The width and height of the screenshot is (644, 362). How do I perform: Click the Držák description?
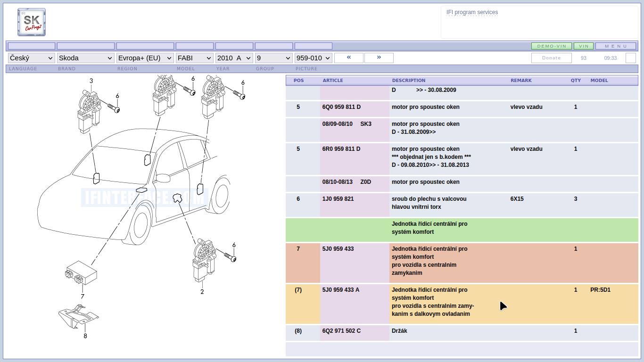(x=399, y=331)
